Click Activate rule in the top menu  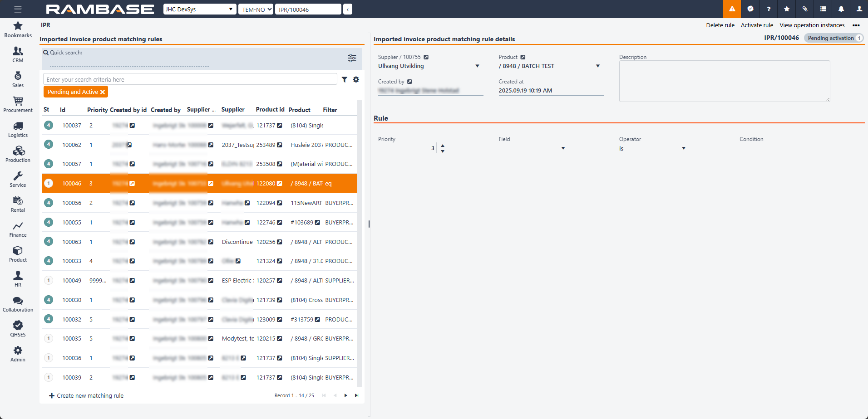[757, 25]
